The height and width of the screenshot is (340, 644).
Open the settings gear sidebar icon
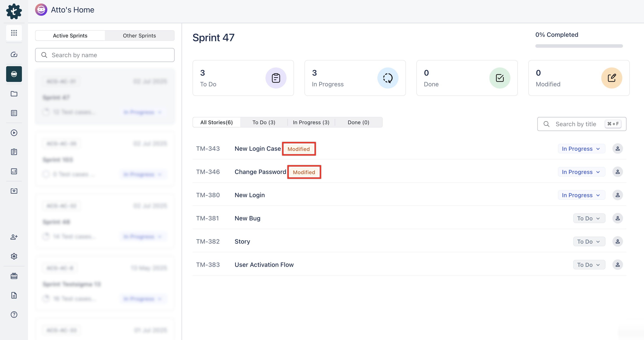[14, 256]
